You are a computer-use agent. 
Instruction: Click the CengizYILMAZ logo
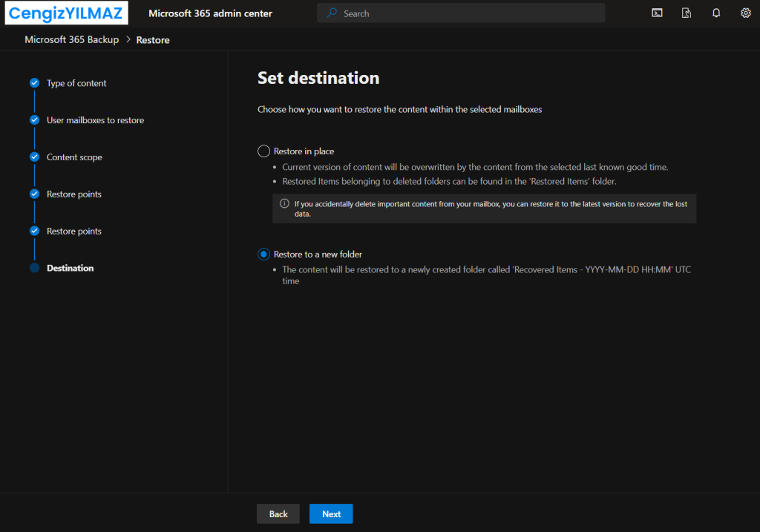coord(65,13)
